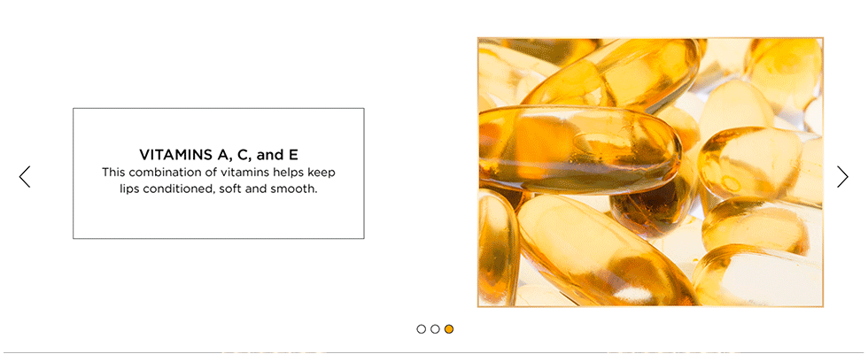Viewport: 868px width, 354px height.
Task: Jump to slide two using middle dot
Action: tap(435, 329)
